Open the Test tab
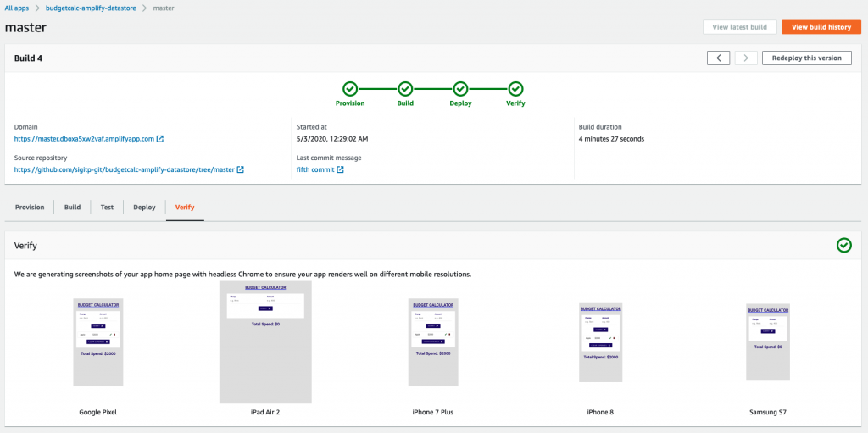The image size is (868, 433). (107, 207)
